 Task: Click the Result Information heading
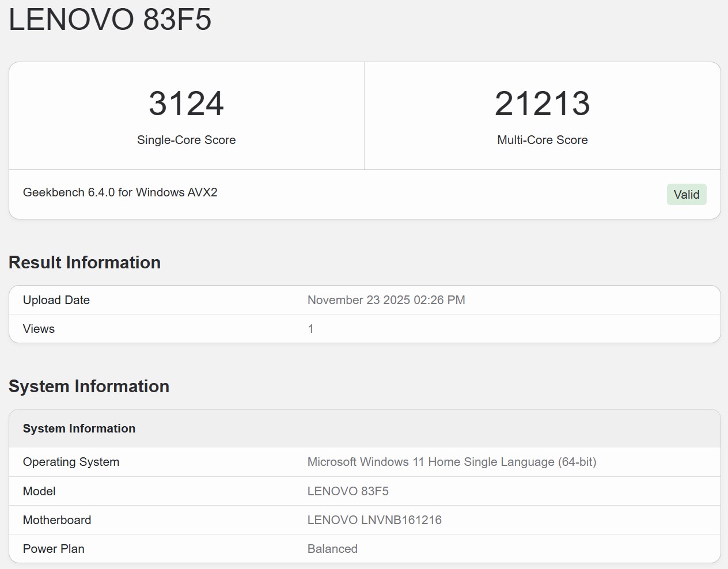(x=85, y=263)
